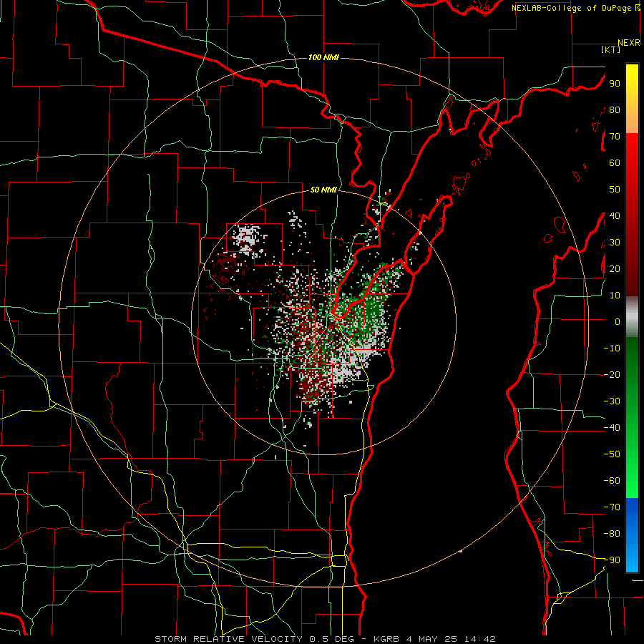This screenshot has width=644, height=644.
Task: Click the 4 MAY 25 date in the caption
Action: point(432,639)
